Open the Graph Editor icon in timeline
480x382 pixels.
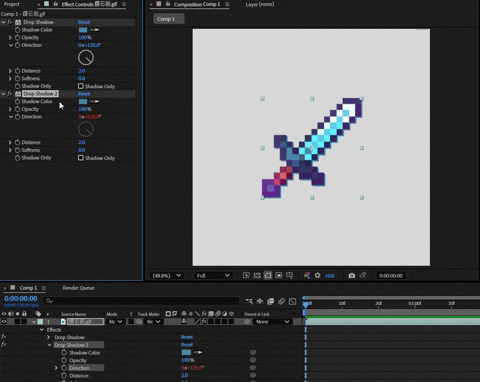coord(292,301)
